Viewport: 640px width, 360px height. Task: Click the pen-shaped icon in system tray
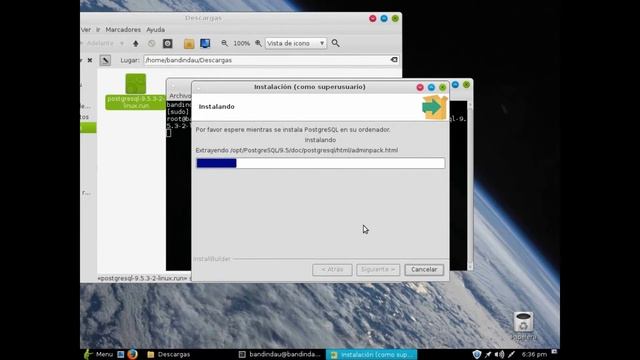pyautogui.click(x=511, y=354)
